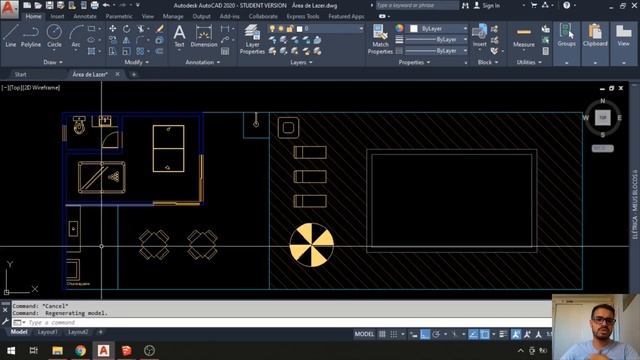Open the Express Tools tab
The height and width of the screenshot is (360, 640).
tap(303, 17)
